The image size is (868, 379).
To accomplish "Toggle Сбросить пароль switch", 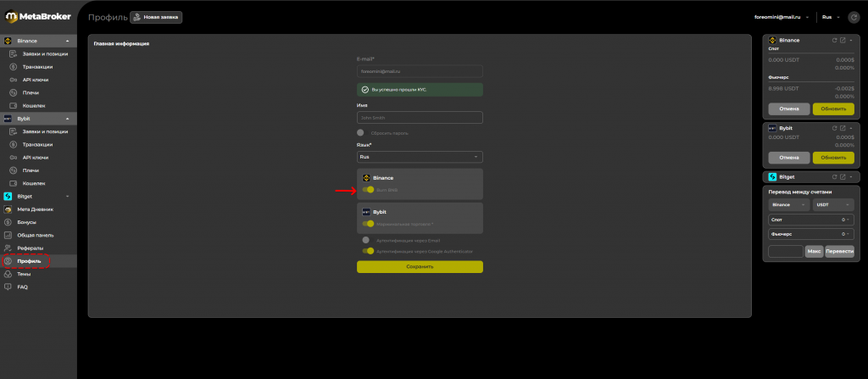I will (x=361, y=133).
